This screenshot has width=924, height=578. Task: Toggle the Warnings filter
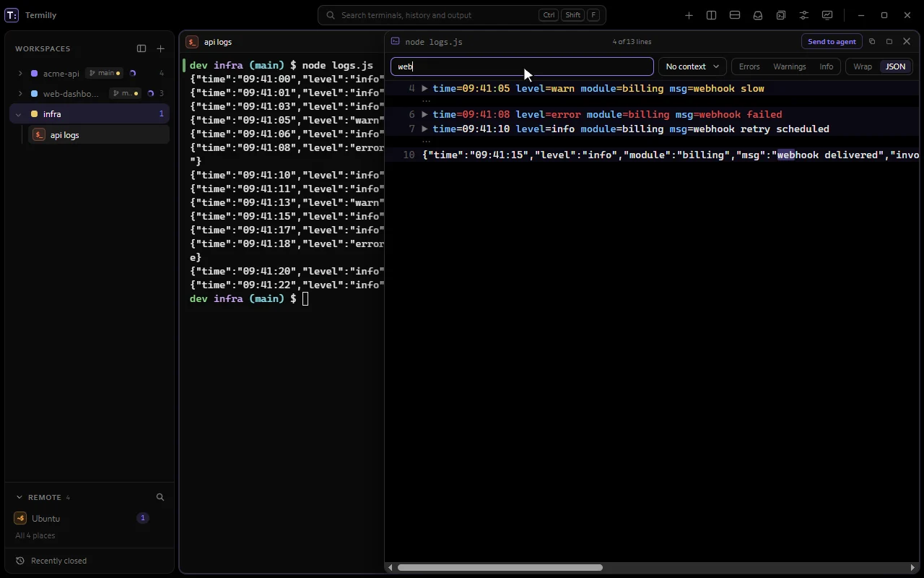click(789, 66)
